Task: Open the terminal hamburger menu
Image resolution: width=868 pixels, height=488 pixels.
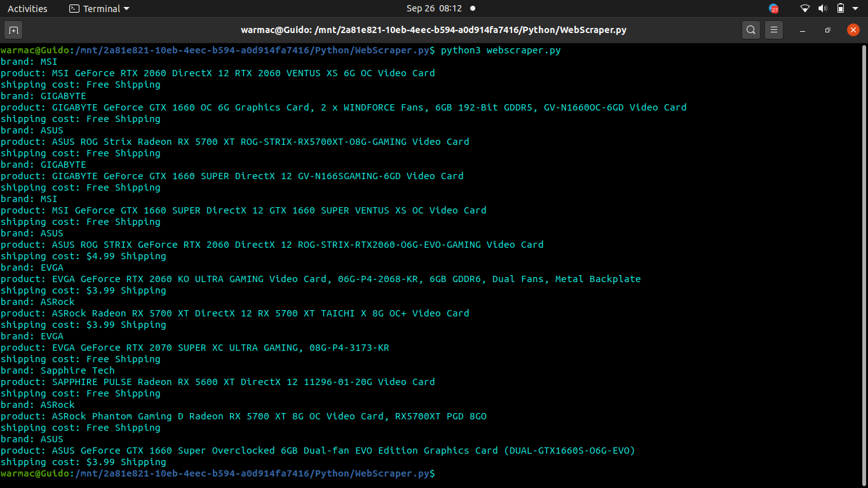Action: point(773,30)
